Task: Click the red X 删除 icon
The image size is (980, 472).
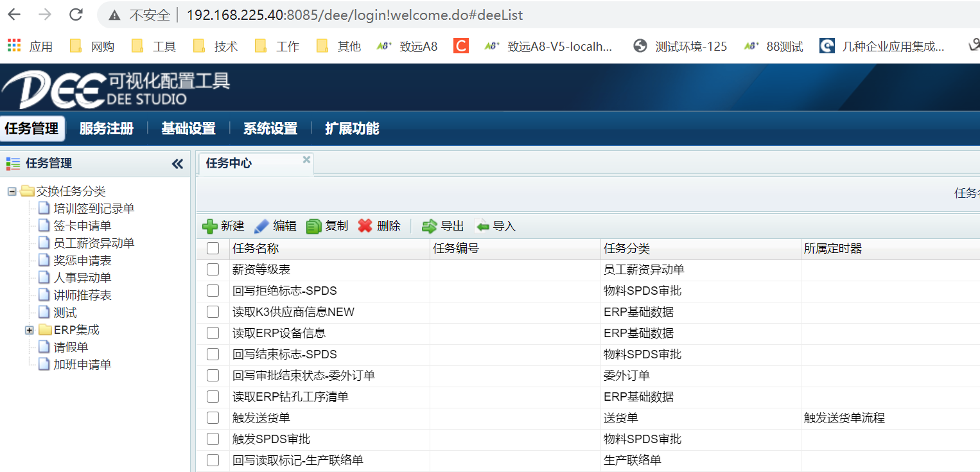Action: tap(365, 226)
